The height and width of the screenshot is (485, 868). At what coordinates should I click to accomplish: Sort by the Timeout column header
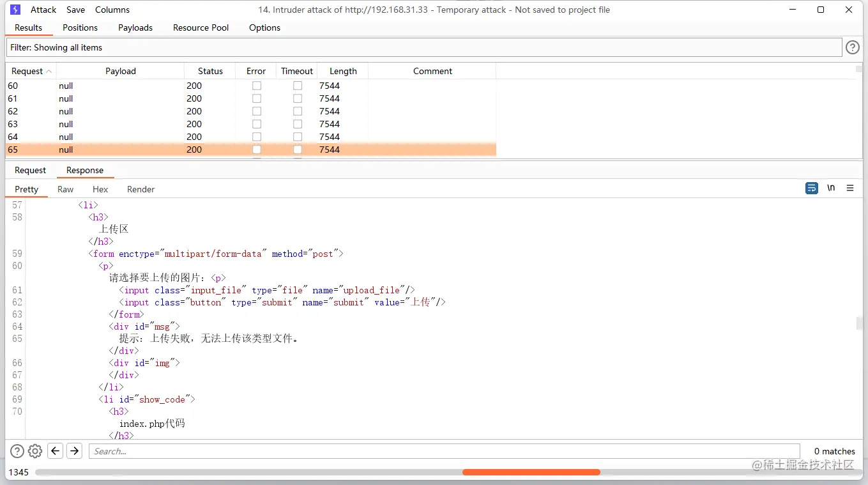coord(297,71)
